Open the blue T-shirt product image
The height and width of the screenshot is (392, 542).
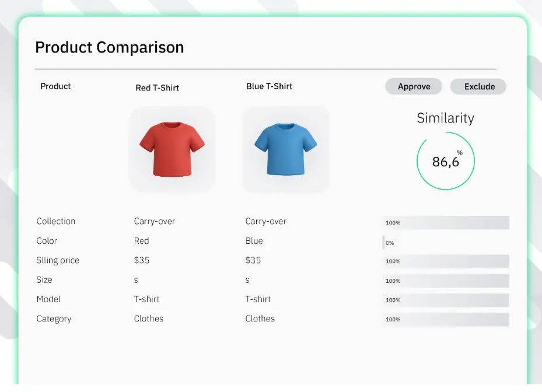(x=285, y=149)
